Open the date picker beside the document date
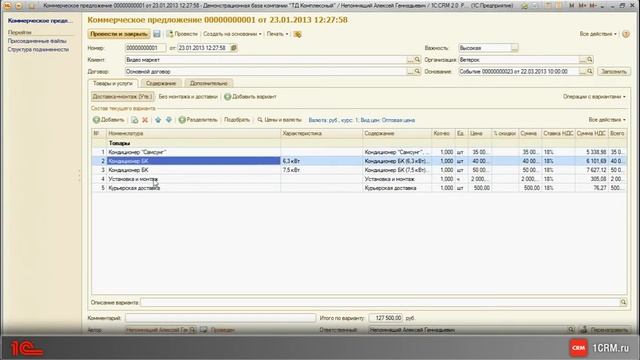Viewport: 640px width, 360px height. (234, 48)
